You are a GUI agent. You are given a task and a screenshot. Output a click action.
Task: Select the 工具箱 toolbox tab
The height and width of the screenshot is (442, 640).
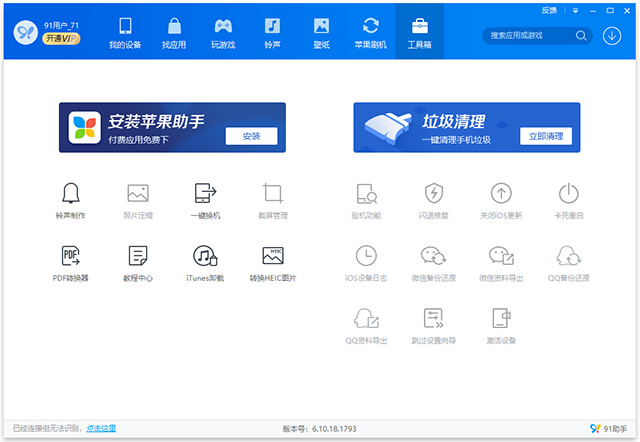420,33
